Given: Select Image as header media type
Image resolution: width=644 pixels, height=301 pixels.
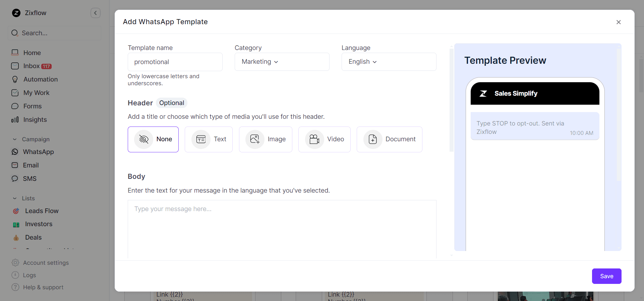Looking at the screenshot, I should (266, 139).
